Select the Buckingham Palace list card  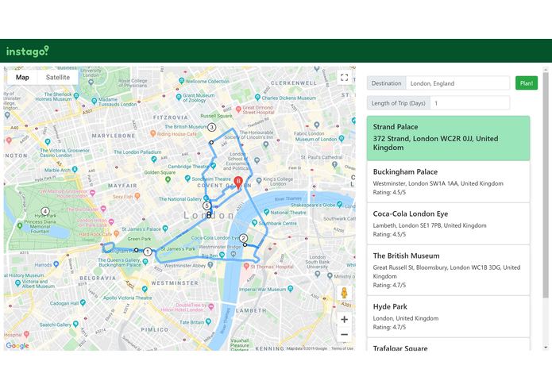448,182
